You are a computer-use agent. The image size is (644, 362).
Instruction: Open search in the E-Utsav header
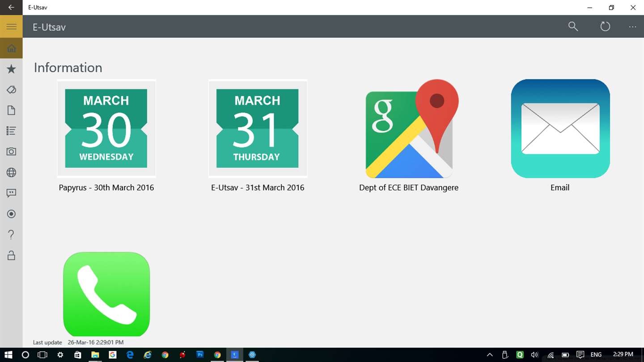click(573, 26)
